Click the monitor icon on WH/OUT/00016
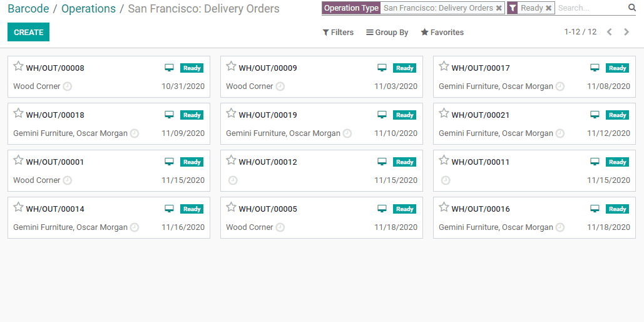 point(595,209)
